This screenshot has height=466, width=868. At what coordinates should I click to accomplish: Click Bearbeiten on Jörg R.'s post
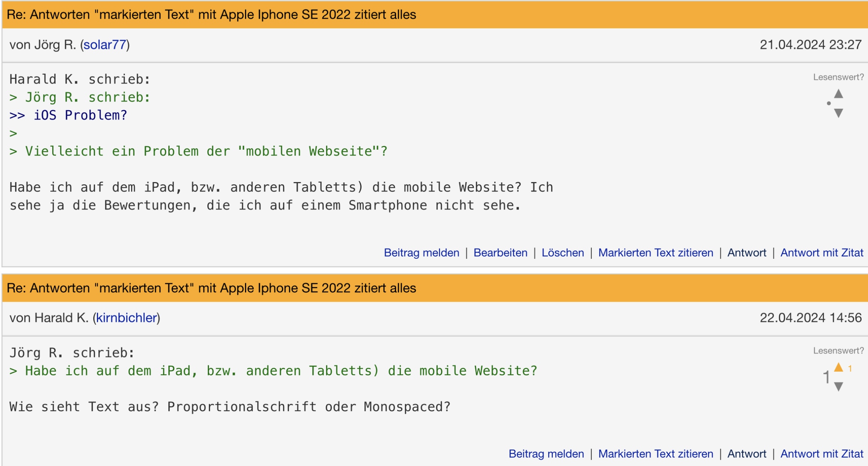[501, 253]
